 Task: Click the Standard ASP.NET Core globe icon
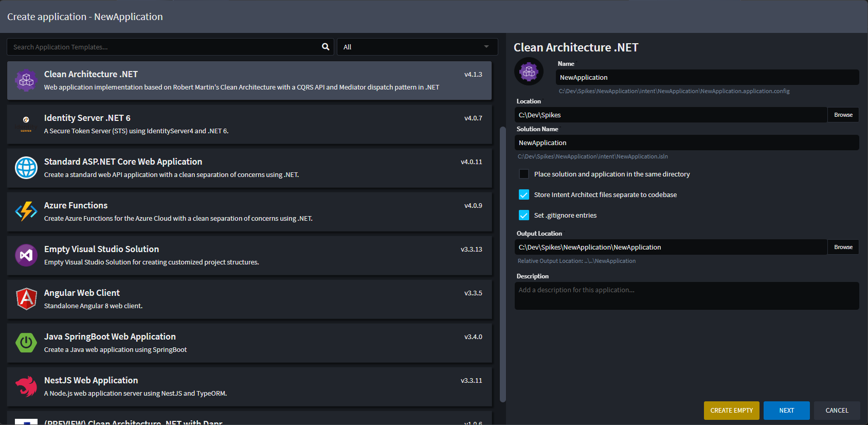(26, 168)
